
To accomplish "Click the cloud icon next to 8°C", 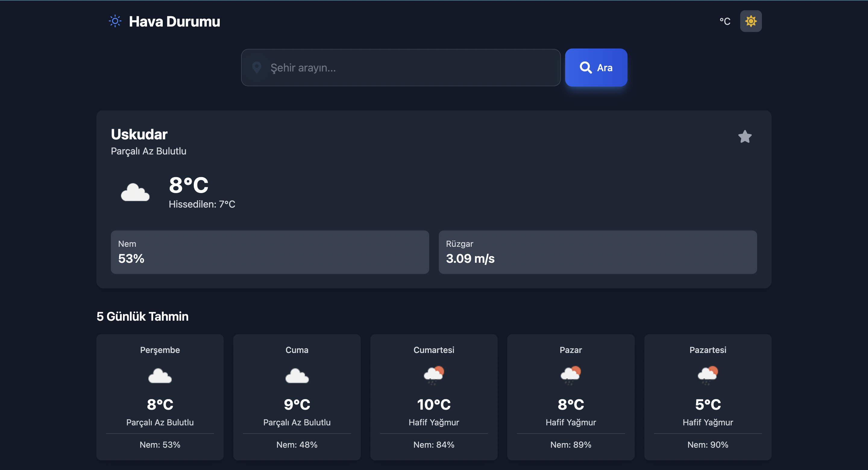I will [135, 193].
